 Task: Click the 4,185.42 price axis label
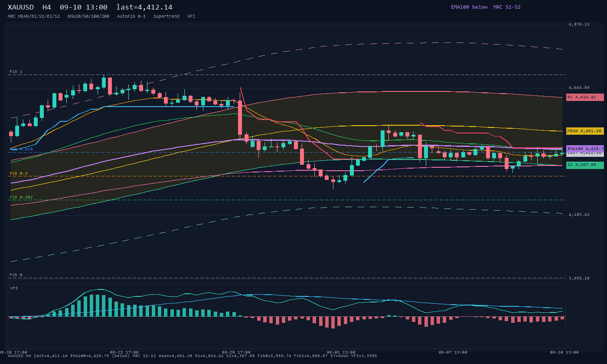pyautogui.click(x=579, y=215)
